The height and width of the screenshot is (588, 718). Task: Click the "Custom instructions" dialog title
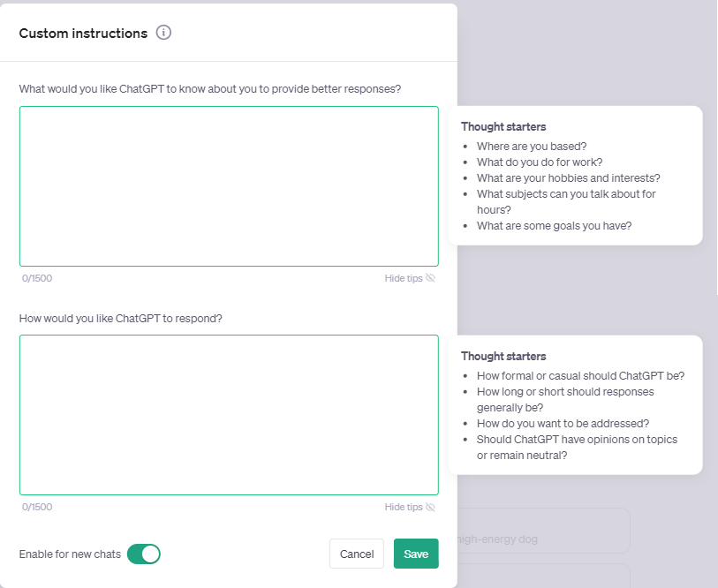point(83,34)
